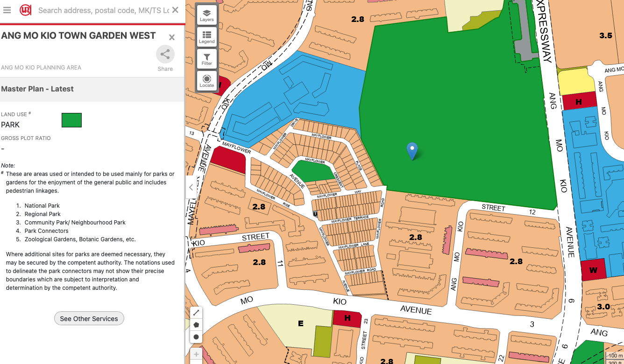Click the National Park list item

pos(43,206)
